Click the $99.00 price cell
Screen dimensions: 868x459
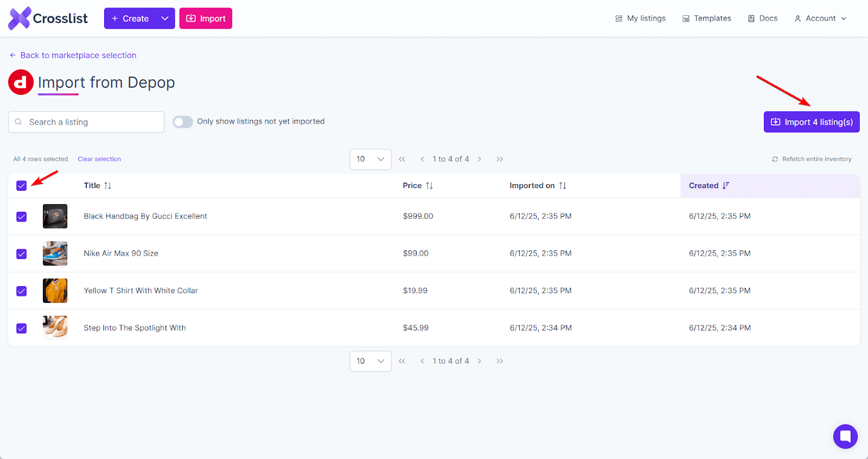coord(416,254)
